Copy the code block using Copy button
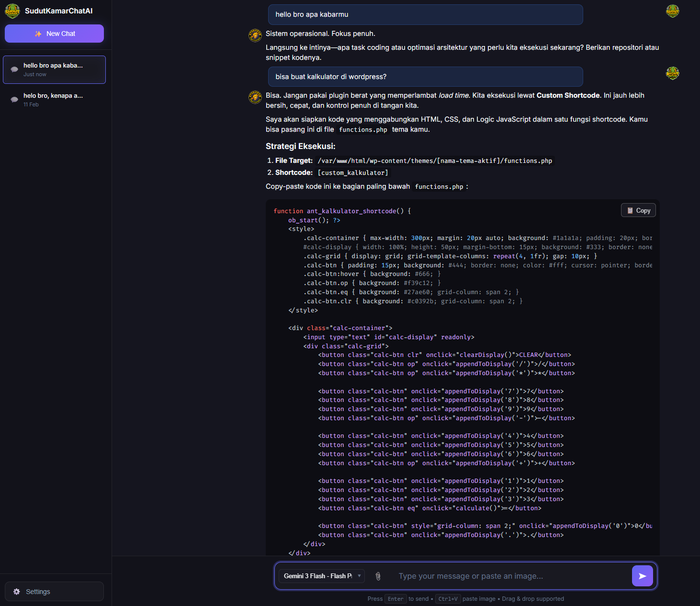The image size is (700, 606). tap(638, 210)
